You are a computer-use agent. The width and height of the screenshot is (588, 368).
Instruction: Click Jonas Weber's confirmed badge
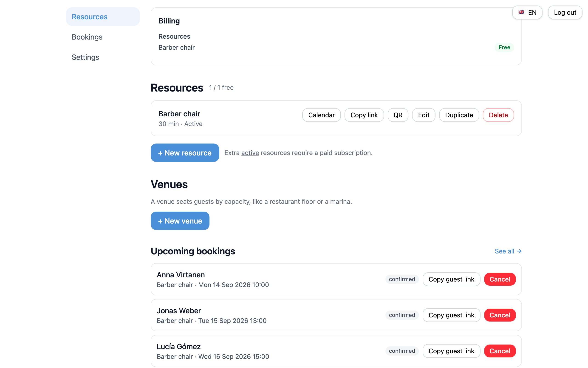(402, 315)
